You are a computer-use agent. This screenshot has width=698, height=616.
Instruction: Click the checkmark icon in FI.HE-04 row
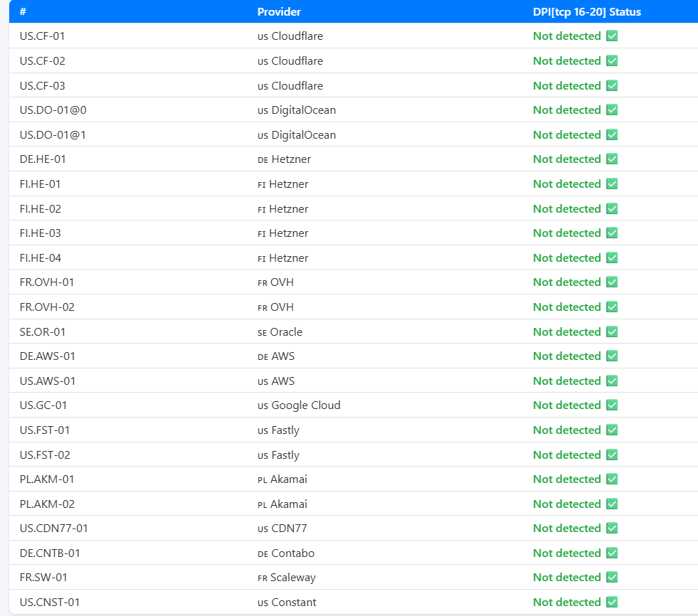pos(612,257)
